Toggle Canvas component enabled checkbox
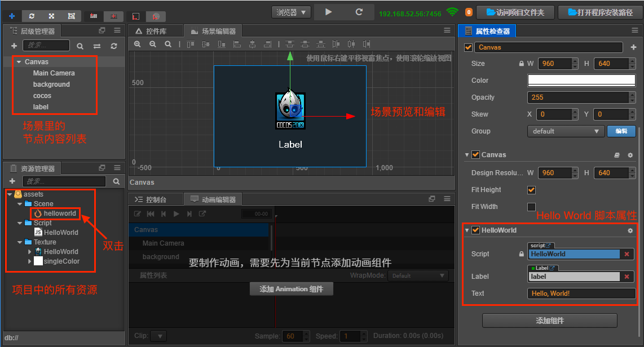Screen dimensions: 644x347 (x=475, y=155)
